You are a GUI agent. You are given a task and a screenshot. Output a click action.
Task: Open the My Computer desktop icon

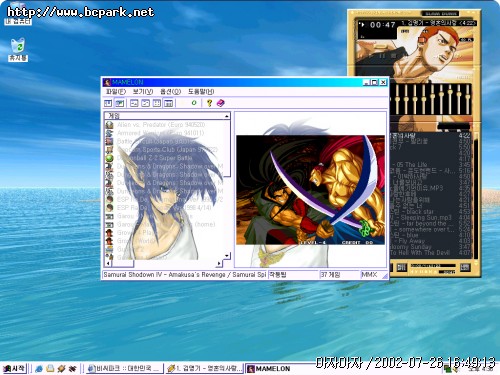[18, 15]
